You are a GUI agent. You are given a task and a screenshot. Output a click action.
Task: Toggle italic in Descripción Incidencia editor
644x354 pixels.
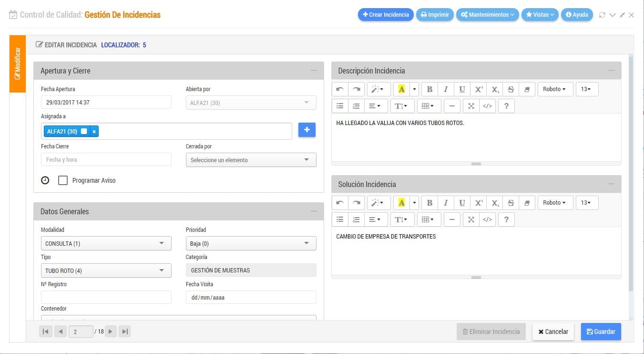(x=446, y=89)
